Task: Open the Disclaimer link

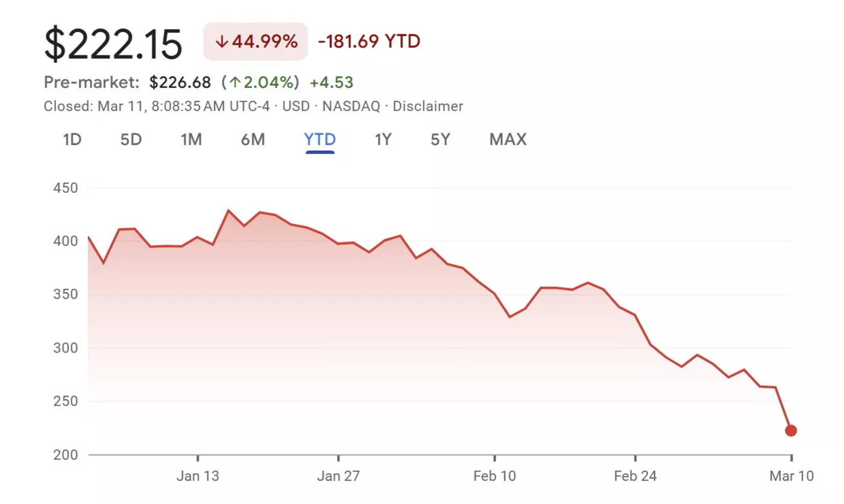Action: (427, 106)
